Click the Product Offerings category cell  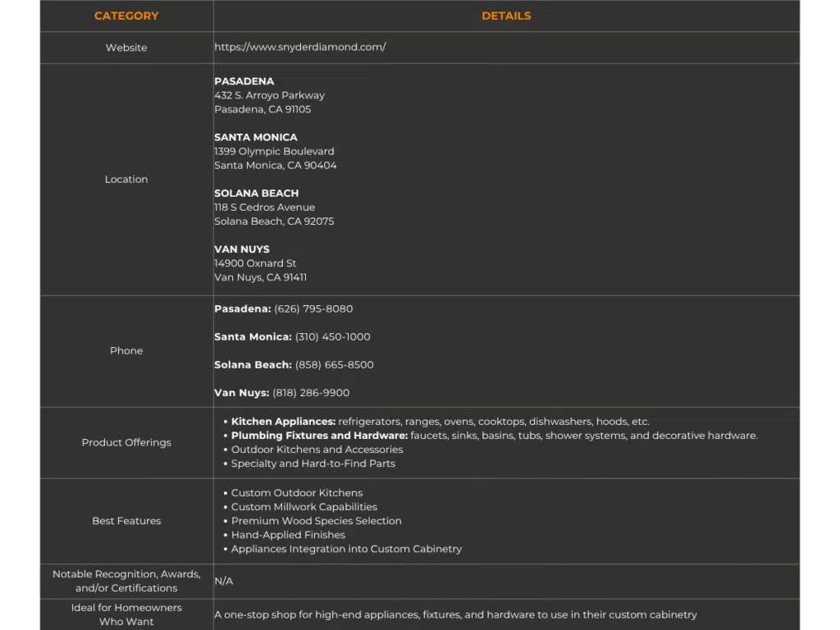point(126,442)
